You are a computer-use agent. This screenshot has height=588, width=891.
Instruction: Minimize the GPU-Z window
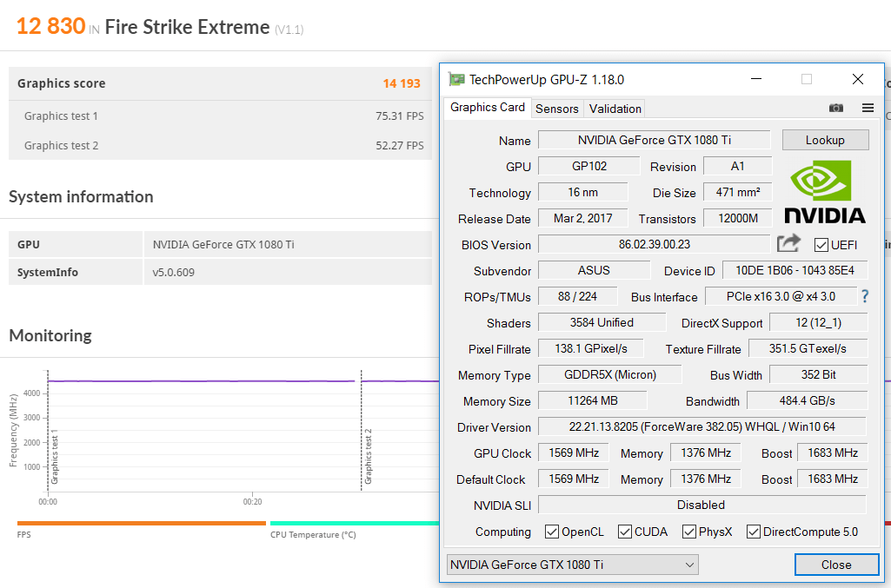(755, 79)
